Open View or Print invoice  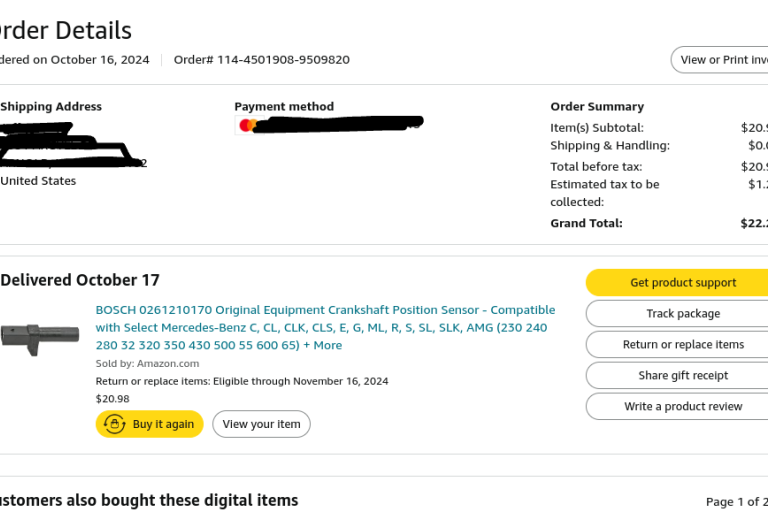pos(720,60)
